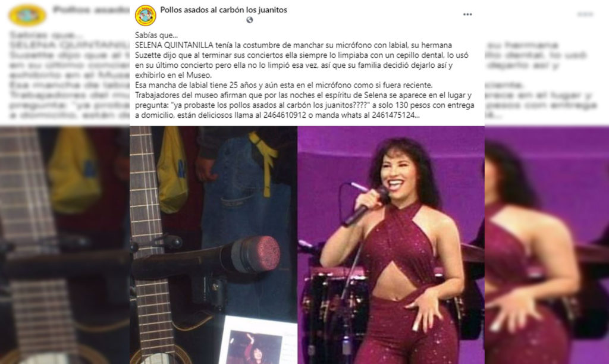Click the Pollos asados page profile avatar
Image resolution: width=609 pixels, height=364 pixels.
pos(145,15)
